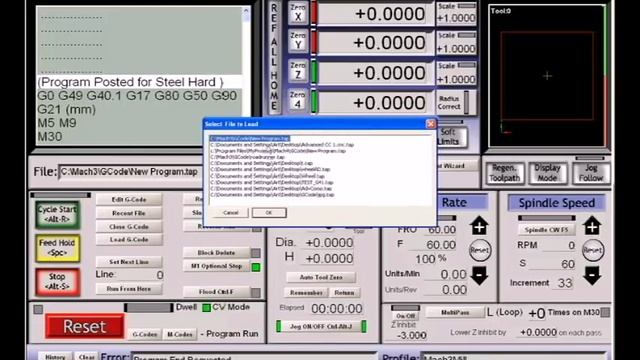Screen dimensions: 640x360
Task: Click OK in Select File dialog
Action: 269,213
